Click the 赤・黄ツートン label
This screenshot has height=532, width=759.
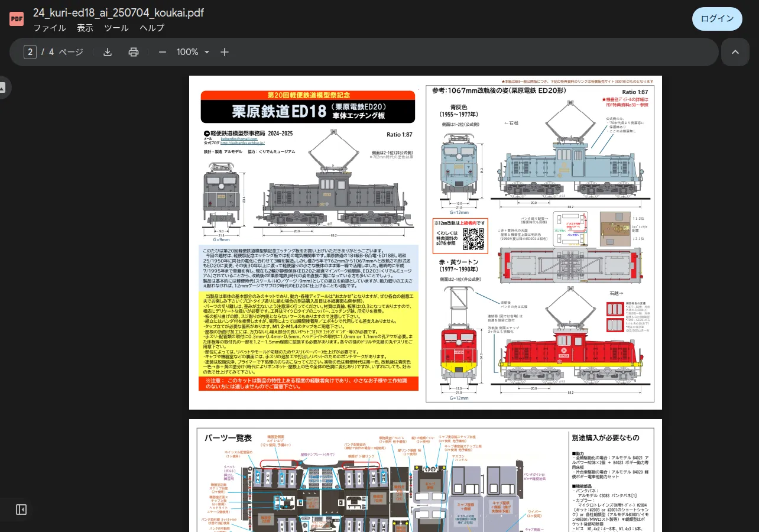click(x=459, y=262)
